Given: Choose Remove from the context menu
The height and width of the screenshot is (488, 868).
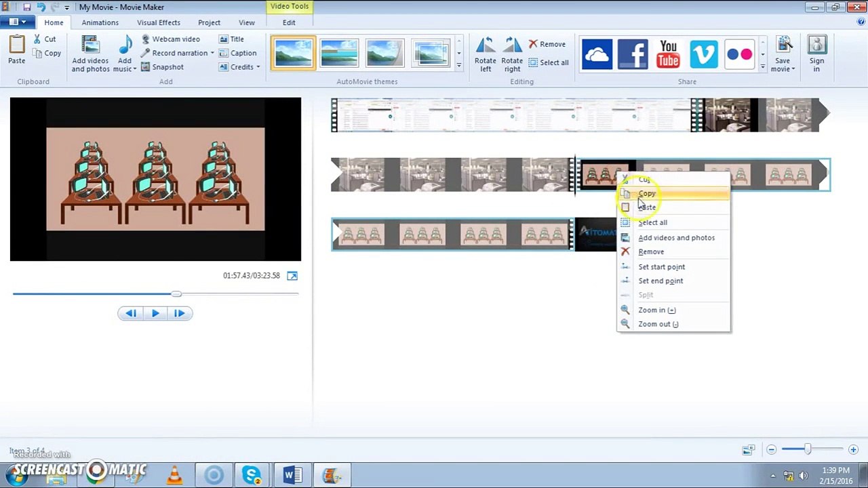Looking at the screenshot, I should 673,251.
